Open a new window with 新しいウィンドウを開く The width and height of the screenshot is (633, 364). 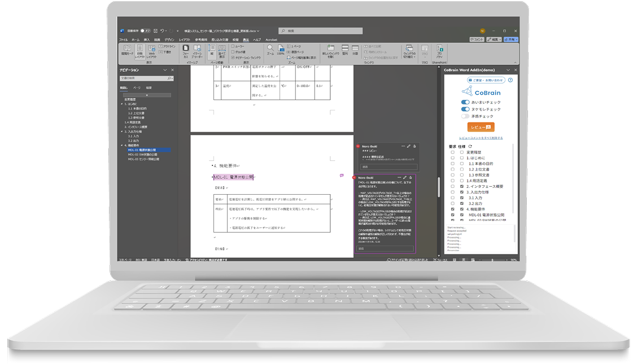331,52
